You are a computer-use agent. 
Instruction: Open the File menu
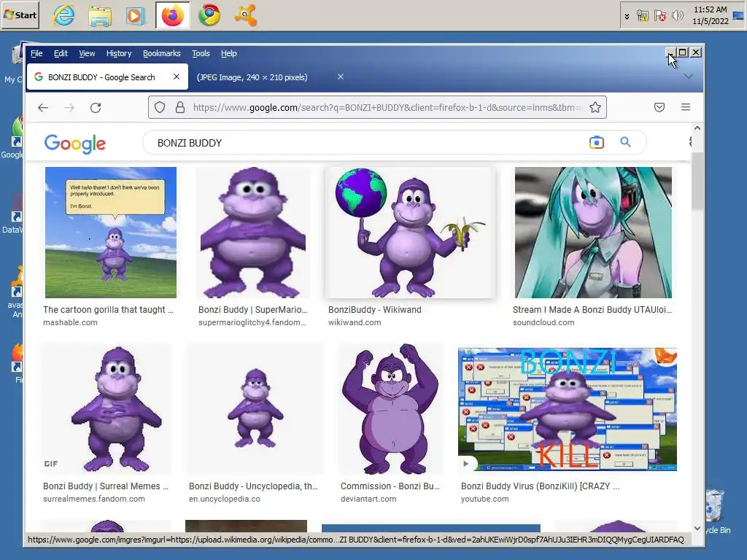(36, 53)
